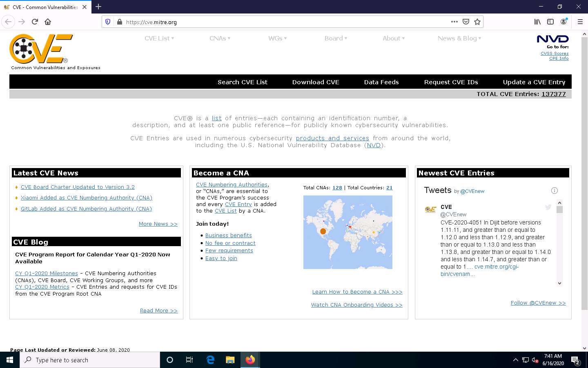The height and width of the screenshot is (368, 588).
Task: Click the browser forward arrow
Action: tap(22, 22)
